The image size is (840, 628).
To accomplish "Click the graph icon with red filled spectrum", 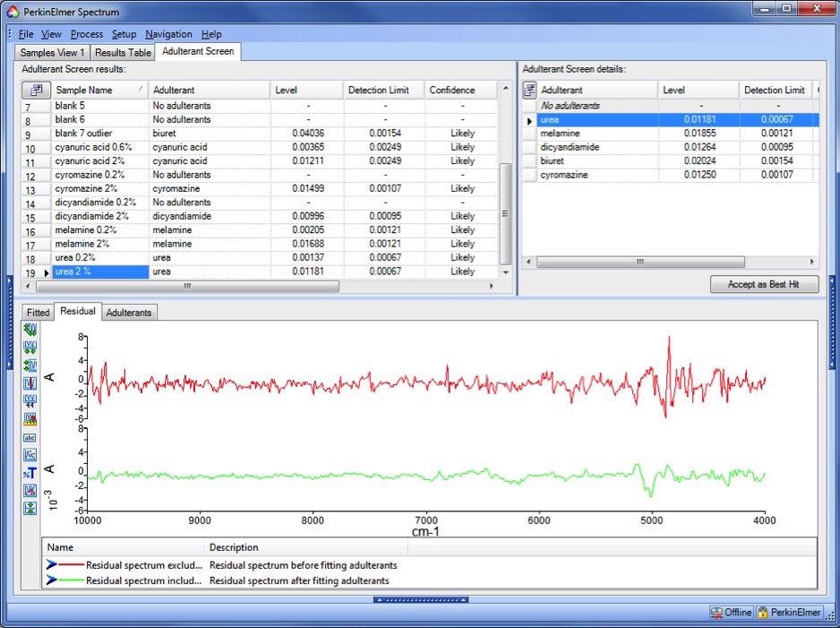I will (30, 490).
